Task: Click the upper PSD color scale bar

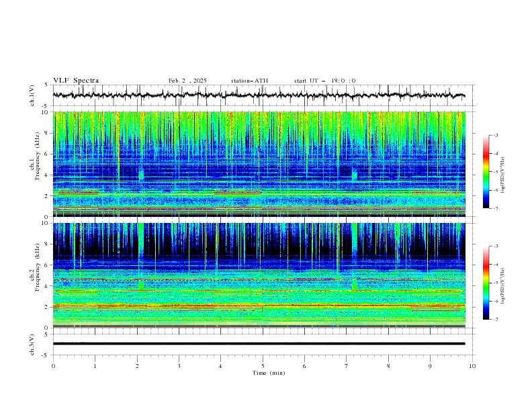Action: [486, 172]
